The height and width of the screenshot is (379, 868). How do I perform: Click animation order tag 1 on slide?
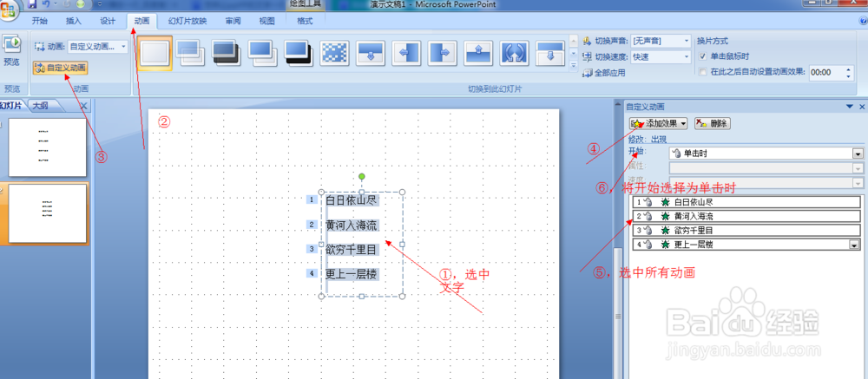pyautogui.click(x=312, y=199)
